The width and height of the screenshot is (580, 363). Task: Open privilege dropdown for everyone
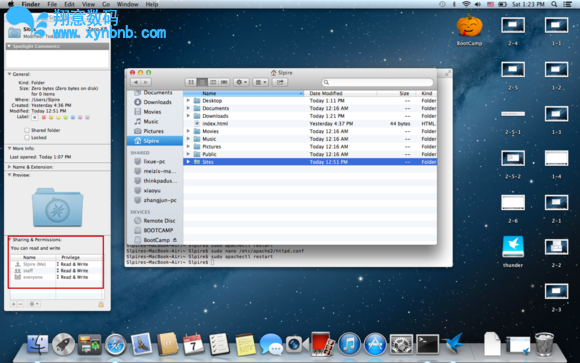click(x=73, y=277)
